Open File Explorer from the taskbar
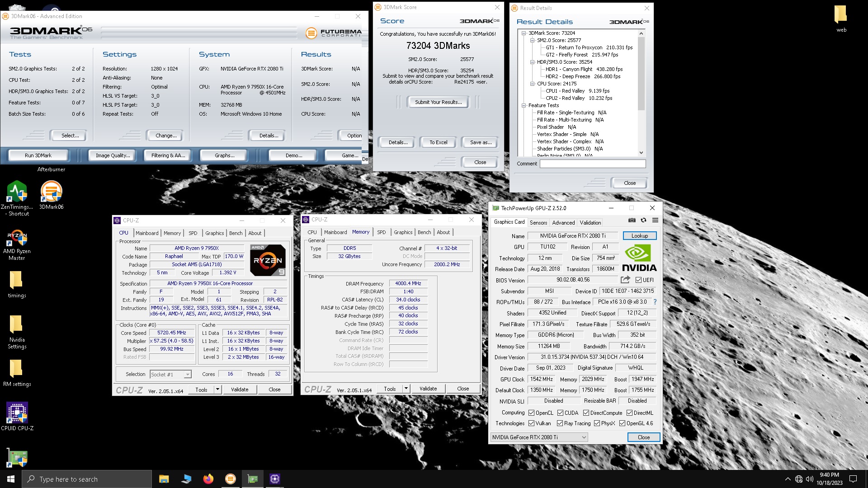The image size is (868, 488). pos(164,479)
